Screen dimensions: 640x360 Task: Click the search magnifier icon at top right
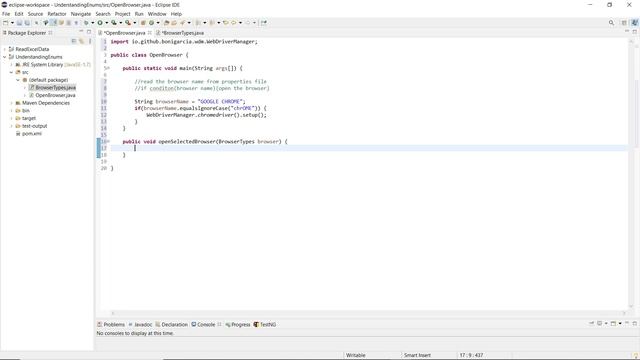[611, 23]
